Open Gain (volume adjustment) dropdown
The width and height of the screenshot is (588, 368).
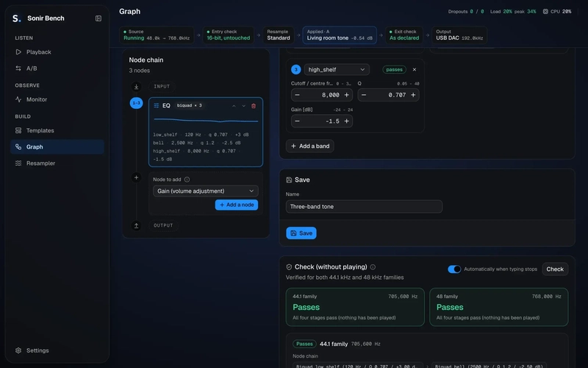tap(206, 191)
